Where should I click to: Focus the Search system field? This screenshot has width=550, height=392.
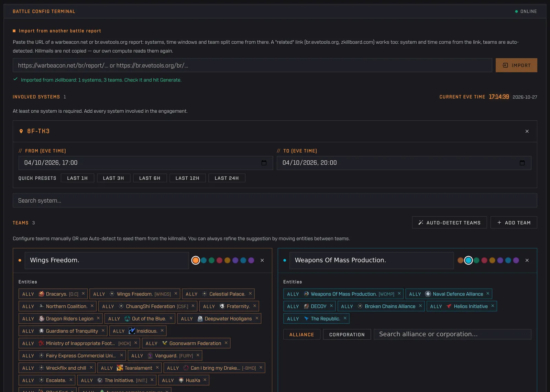(275, 201)
